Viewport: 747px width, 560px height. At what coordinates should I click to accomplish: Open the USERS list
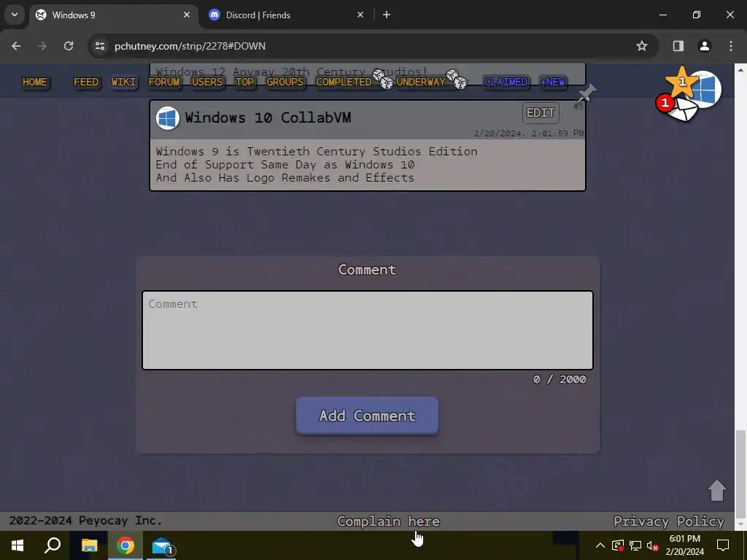tap(207, 82)
